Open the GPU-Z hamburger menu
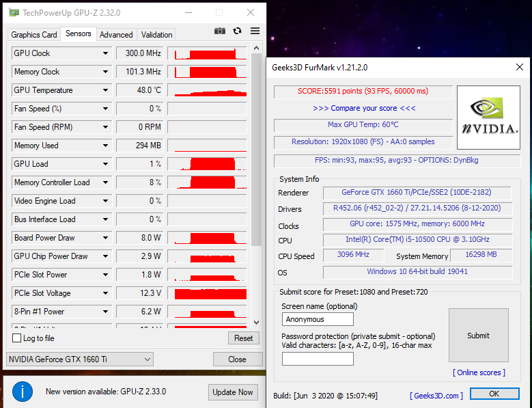Viewport: 532px width, 408px height. (x=255, y=31)
